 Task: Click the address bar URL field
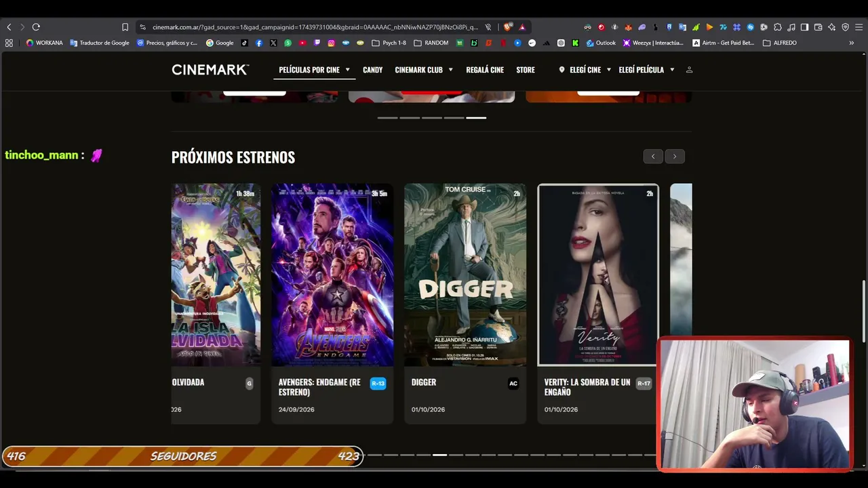tap(315, 27)
